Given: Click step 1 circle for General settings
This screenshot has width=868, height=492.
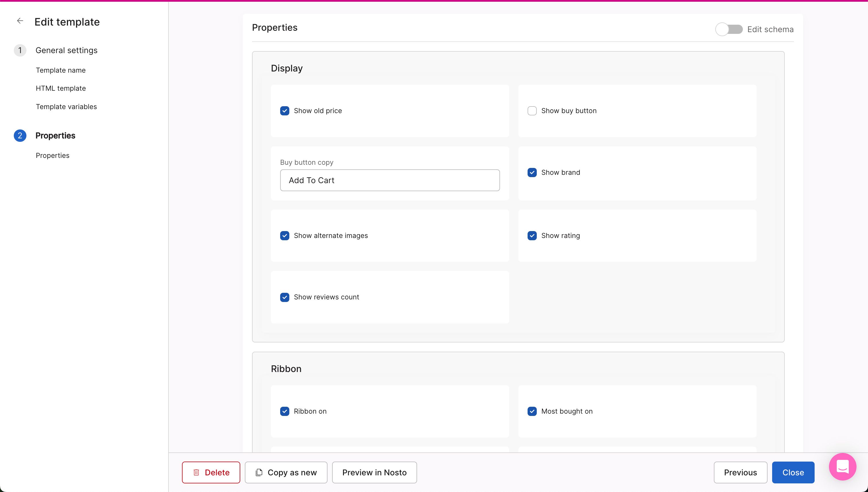Looking at the screenshot, I should (x=20, y=50).
